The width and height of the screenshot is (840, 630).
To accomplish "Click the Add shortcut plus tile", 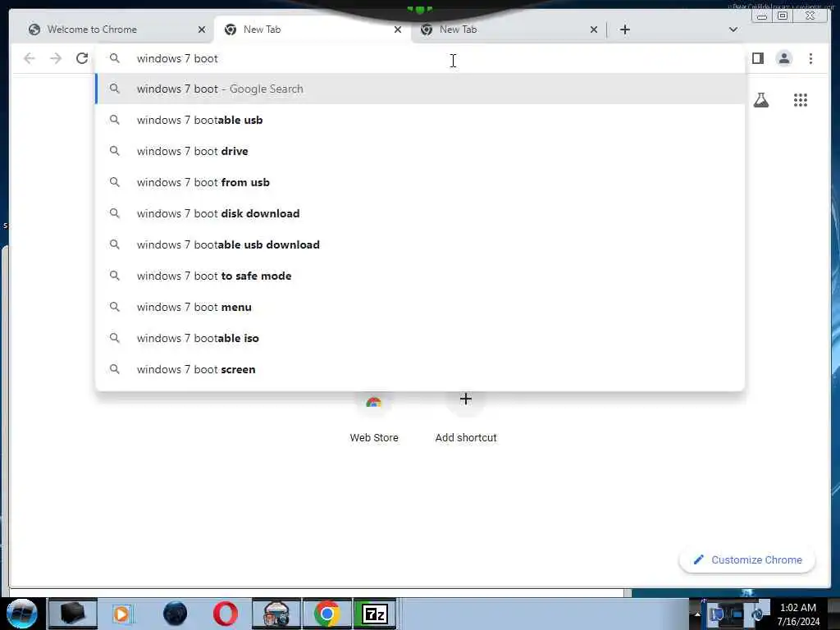I will tap(466, 418).
